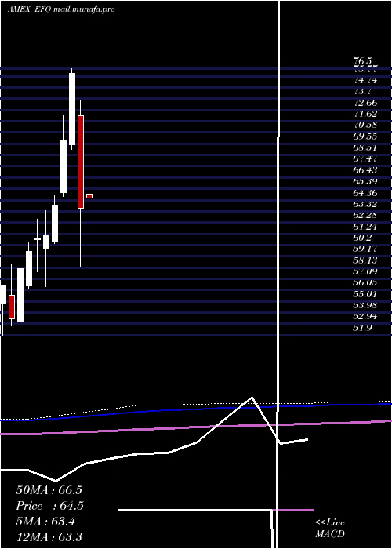The width and height of the screenshot is (392, 549).
Task: Click the 51.9 price axis label
Action: [362, 328]
